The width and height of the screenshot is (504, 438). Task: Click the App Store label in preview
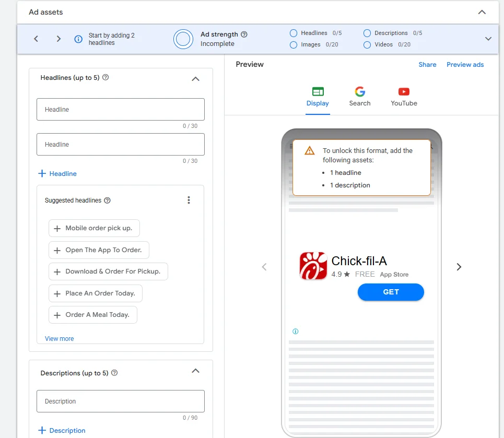coord(394,275)
